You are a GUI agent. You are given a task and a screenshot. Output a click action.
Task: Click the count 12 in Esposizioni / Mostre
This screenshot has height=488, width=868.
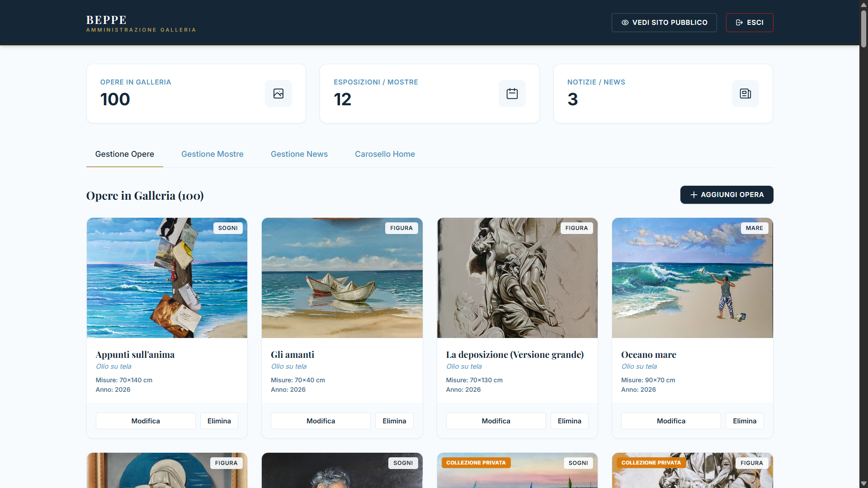(343, 99)
